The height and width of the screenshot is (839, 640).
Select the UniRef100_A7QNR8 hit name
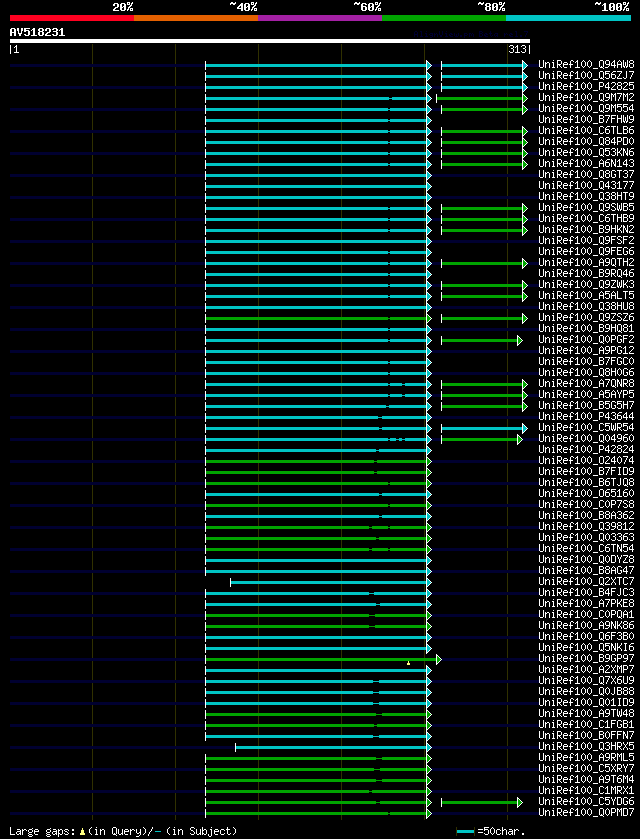point(586,384)
